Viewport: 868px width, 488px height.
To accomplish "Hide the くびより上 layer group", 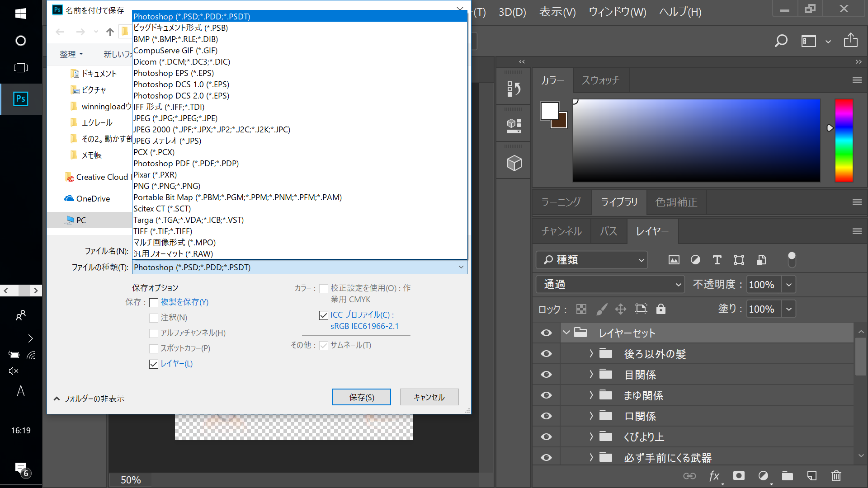I will point(546,437).
